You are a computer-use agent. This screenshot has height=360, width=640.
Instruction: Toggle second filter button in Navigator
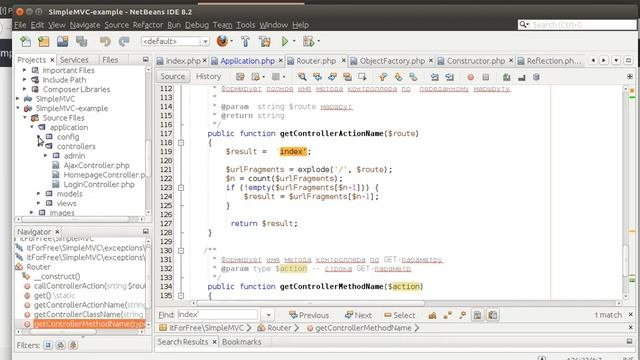click(60, 345)
